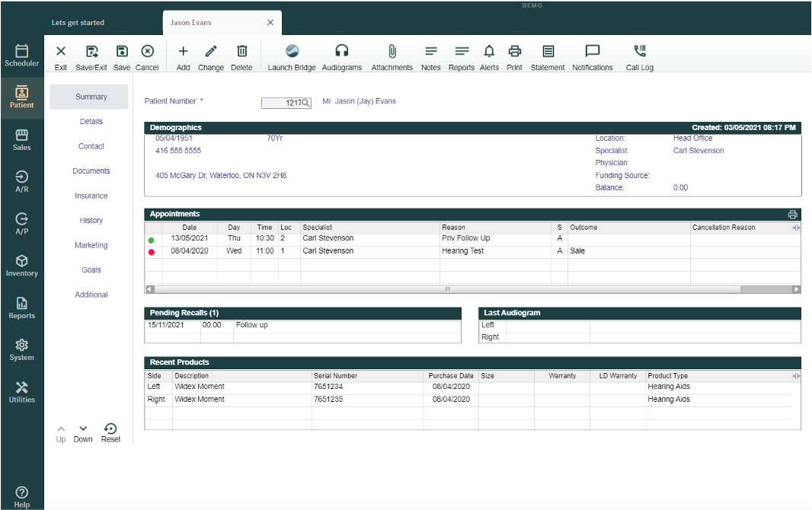The height and width of the screenshot is (510, 812).
Task: Search patients with the magnifier icon
Action: pos(306,102)
